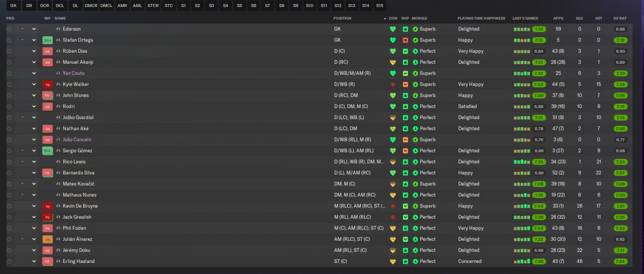
Task: Click person icon beside Joško Gvardiol
Action: click(58, 118)
